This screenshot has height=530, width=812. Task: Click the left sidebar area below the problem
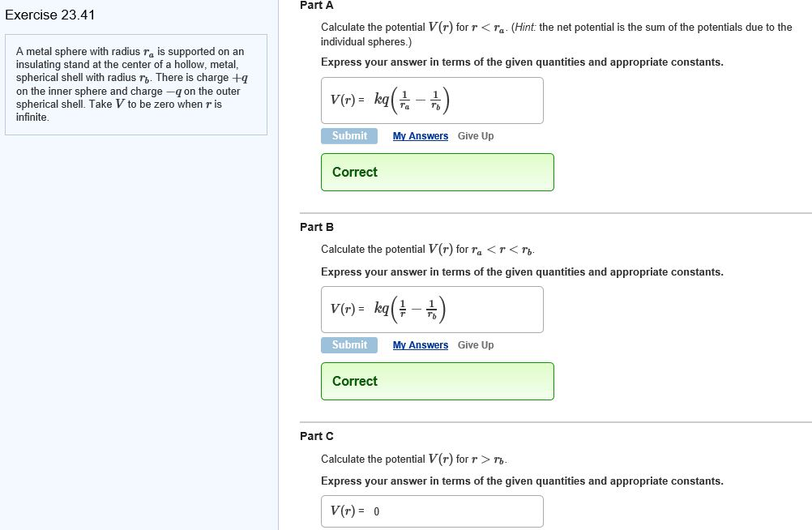pos(136,324)
